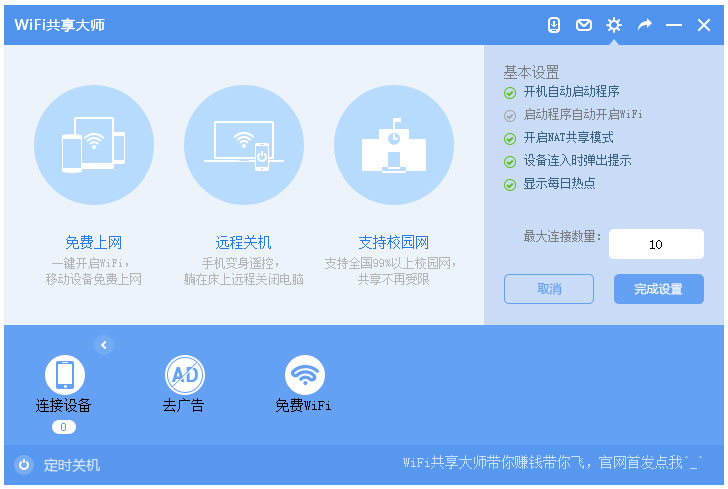Click the 移动设备免费上网 description text
The height and width of the screenshot is (489, 728).
[x=94, y=279]
